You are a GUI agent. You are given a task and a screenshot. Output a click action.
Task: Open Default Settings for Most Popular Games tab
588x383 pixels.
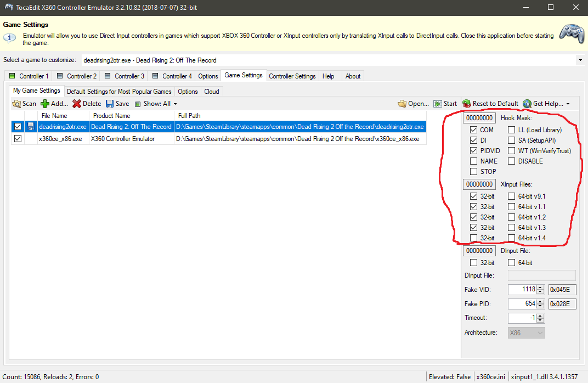tap(119, 92)
